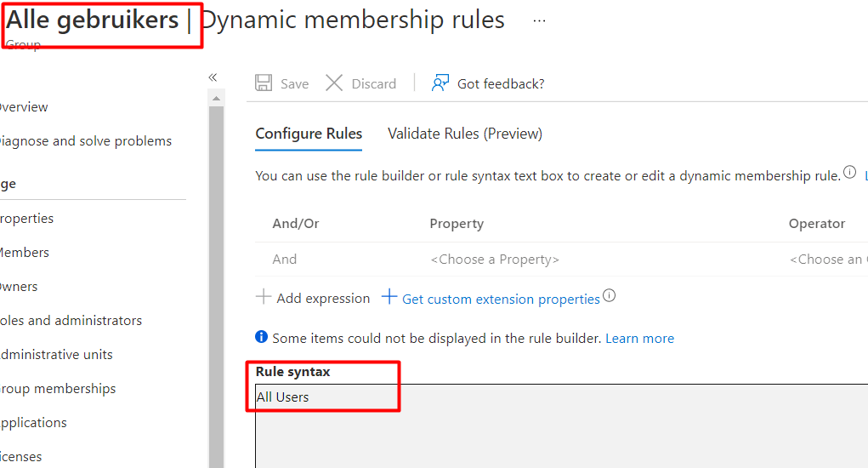Viewport: 868px width, 468px height.
Task: Open the ellipsis more options menu
Action: click(x=539, y=20)
